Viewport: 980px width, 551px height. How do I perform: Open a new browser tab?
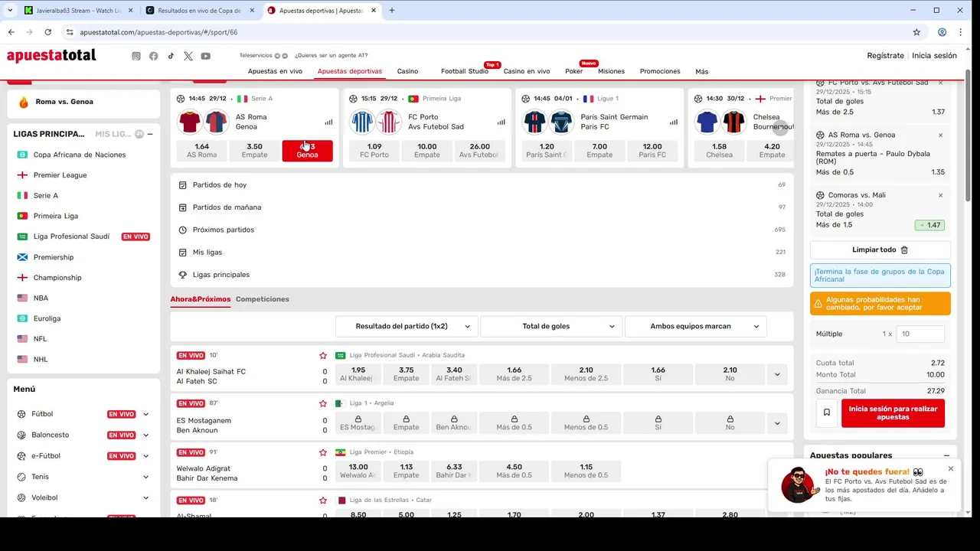pos(392,11)
